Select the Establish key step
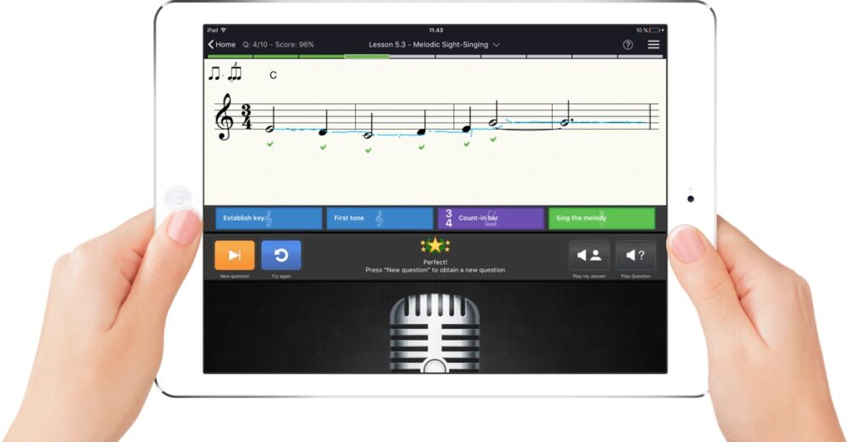The image size is (868, 442). [x=268, y=218]
